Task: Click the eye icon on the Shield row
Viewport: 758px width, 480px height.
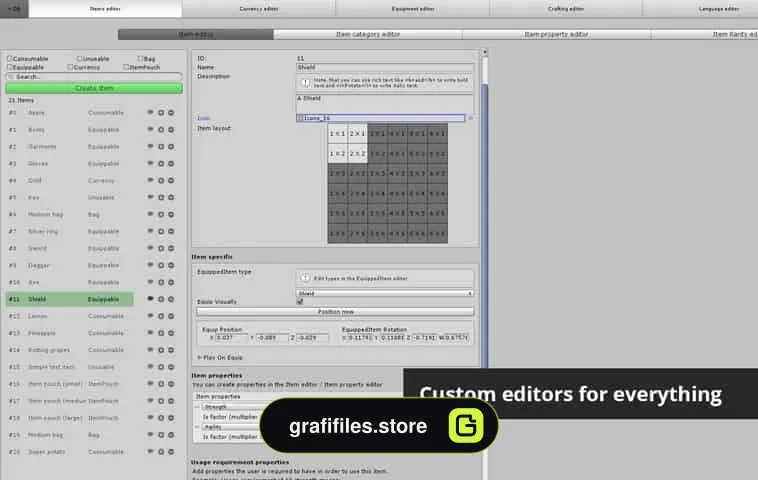Action: [150, 299]
